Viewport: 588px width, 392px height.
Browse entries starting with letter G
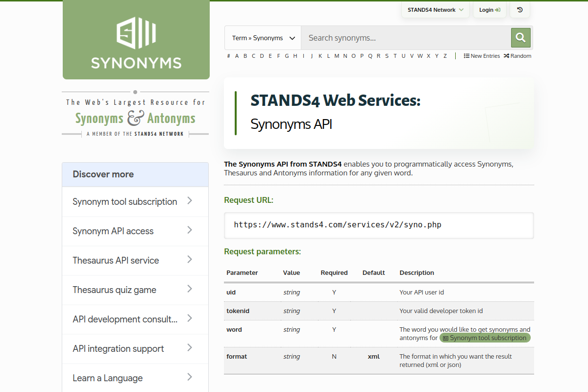click(x=287, y=56)
